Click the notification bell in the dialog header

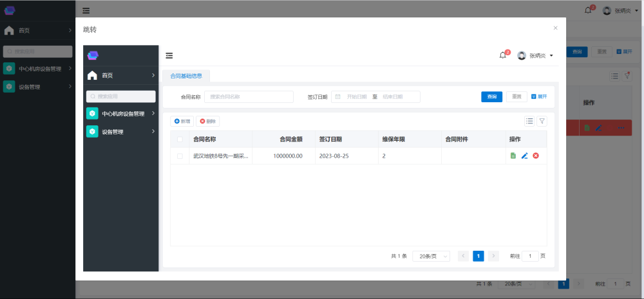point(503,55)
